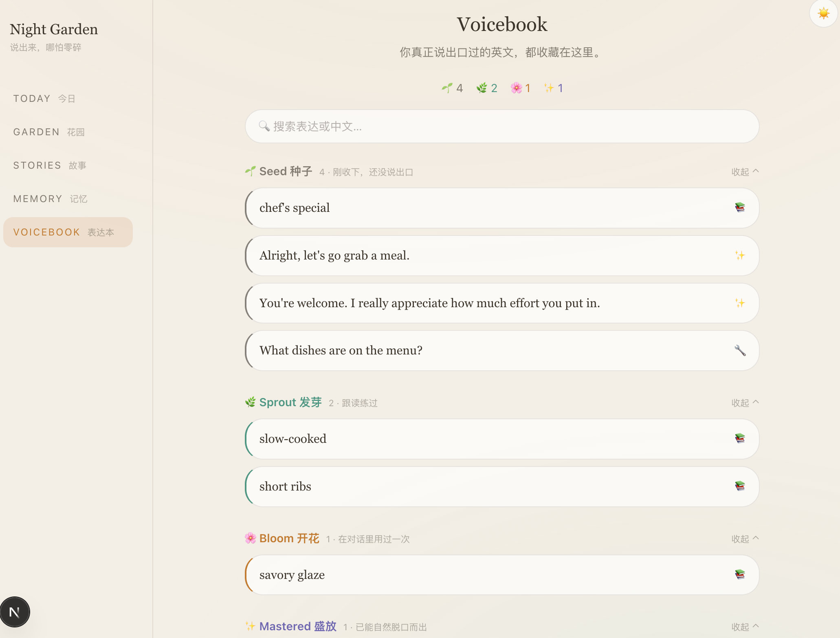Click sparkle icon on You're welcome card
The image size is (840, 638).
(740, 303)
